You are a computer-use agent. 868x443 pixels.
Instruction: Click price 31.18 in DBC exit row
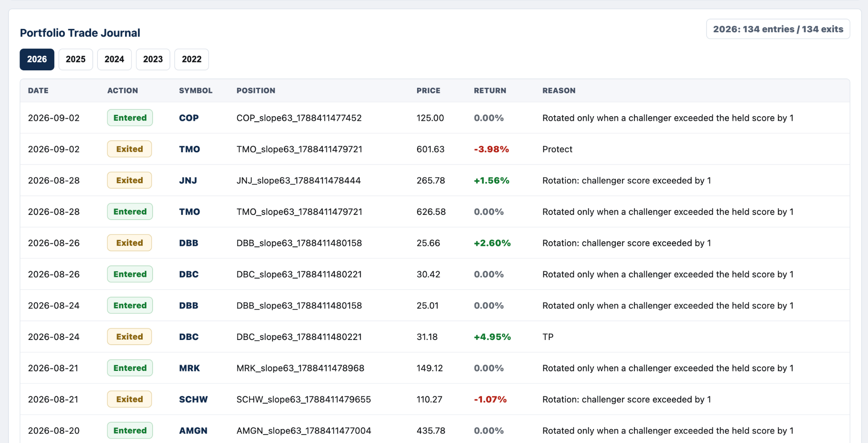427,337
